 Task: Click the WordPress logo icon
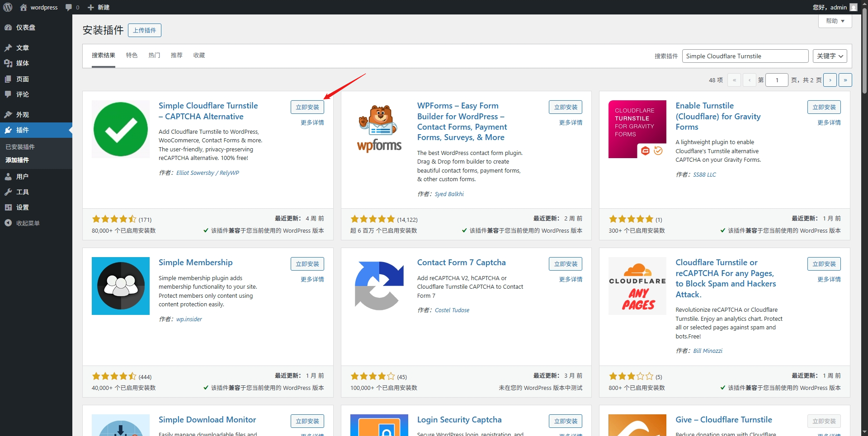tap(8, 7)
